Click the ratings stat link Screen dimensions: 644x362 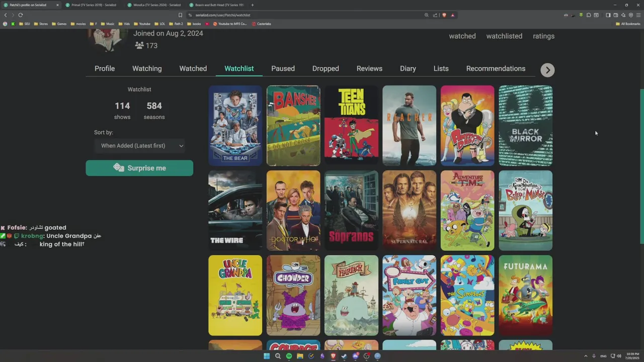[x=544, y=36]
